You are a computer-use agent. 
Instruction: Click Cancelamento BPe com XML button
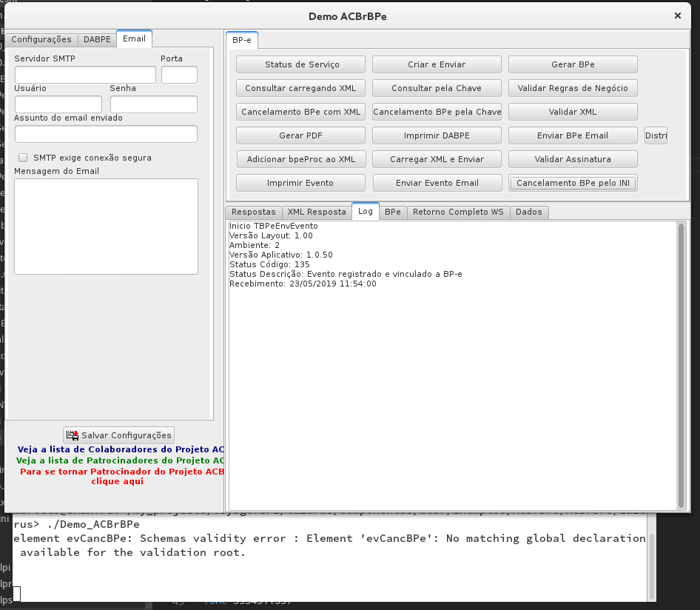[301, 112]
